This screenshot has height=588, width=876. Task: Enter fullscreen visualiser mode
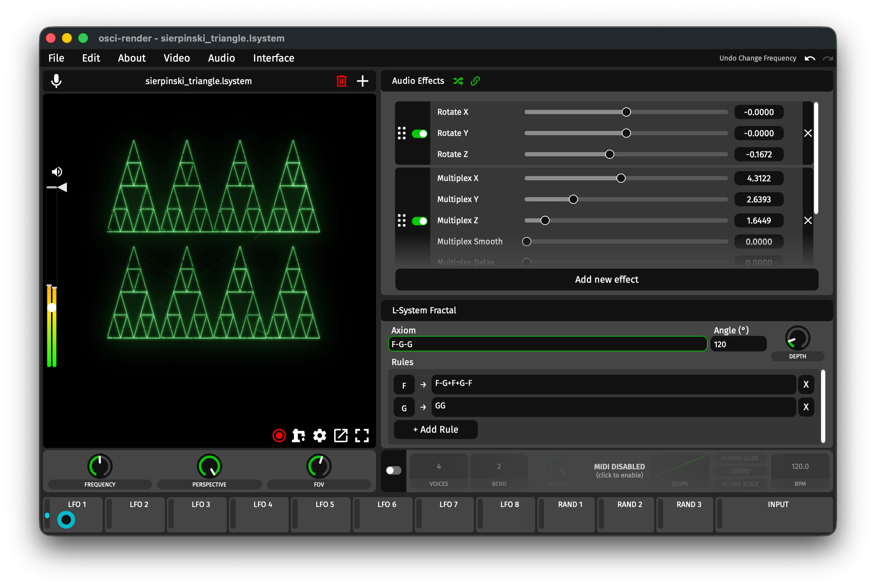pyautogui.click(x=362, y=436)
